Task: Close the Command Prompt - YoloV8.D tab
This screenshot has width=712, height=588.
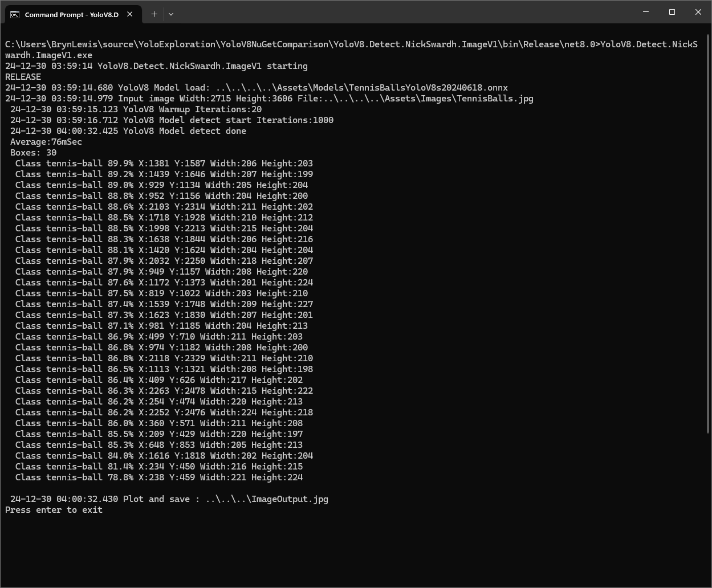Action: pos(130,14)
